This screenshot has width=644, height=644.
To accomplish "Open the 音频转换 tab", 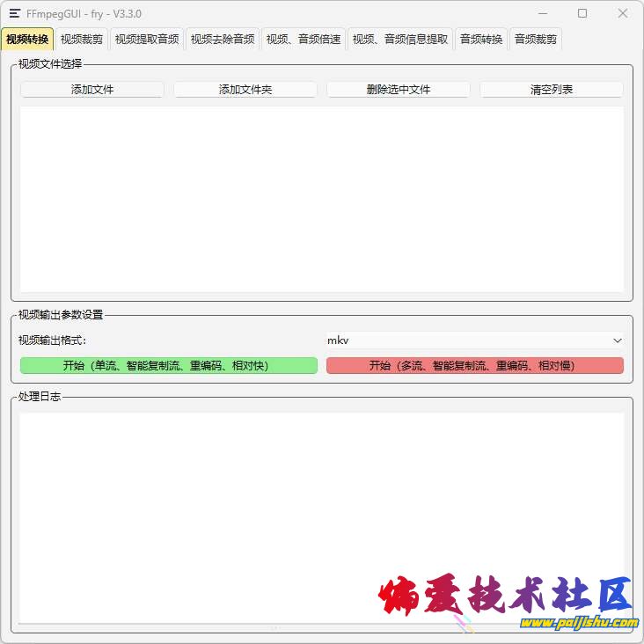I will coord(481,40).
